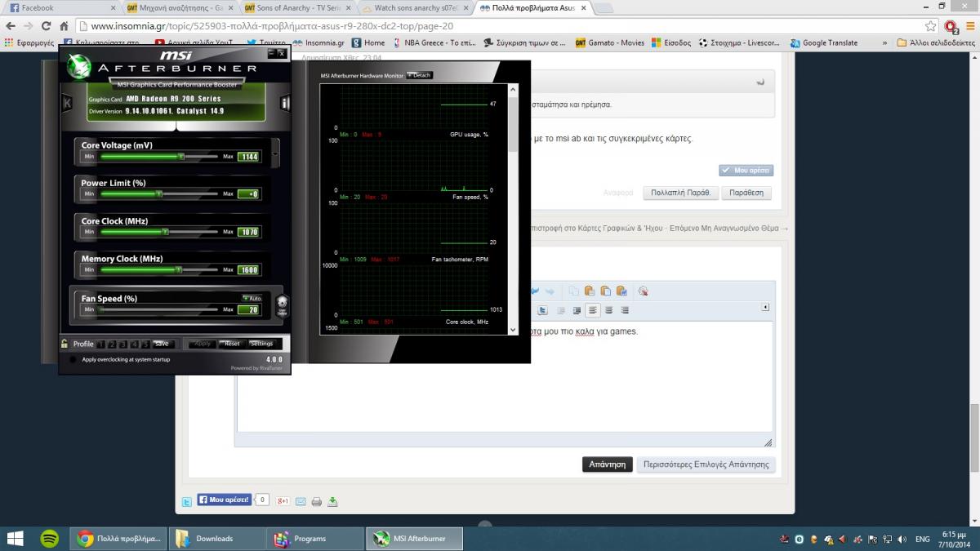Image resolution: width=980 pixels, height=551 pixels.
Task: Click the MSI Afterburner green jet logo
Action: click(79, 66)
